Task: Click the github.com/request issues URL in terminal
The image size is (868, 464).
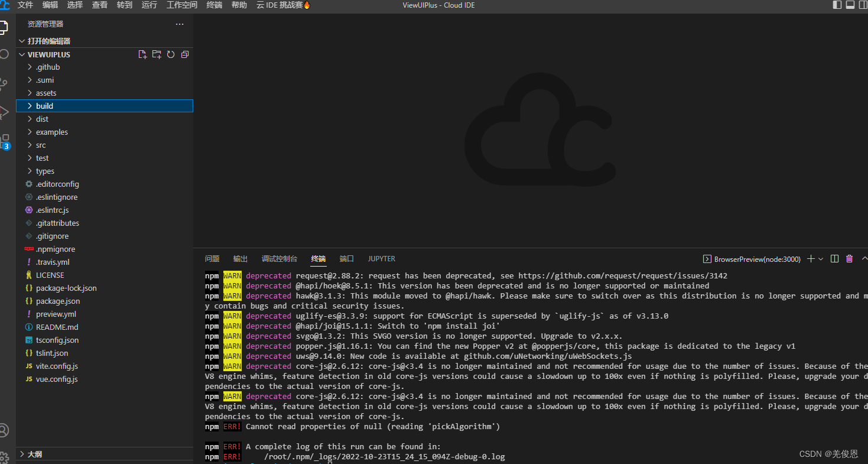Action: (x=623, y=276)
